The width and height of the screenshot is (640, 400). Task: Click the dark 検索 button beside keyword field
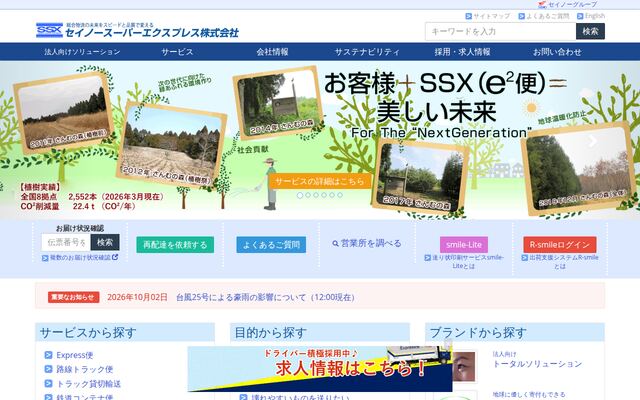click(590, 31)
